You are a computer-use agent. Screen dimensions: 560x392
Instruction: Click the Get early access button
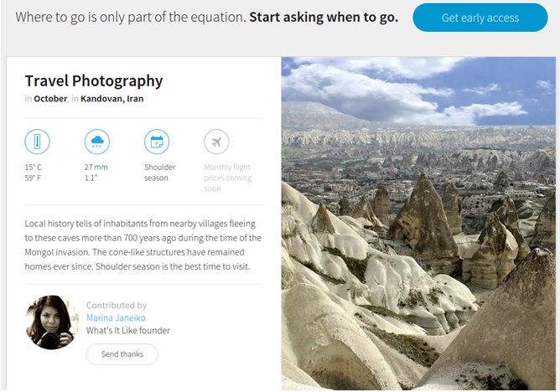tap(480, 18)
